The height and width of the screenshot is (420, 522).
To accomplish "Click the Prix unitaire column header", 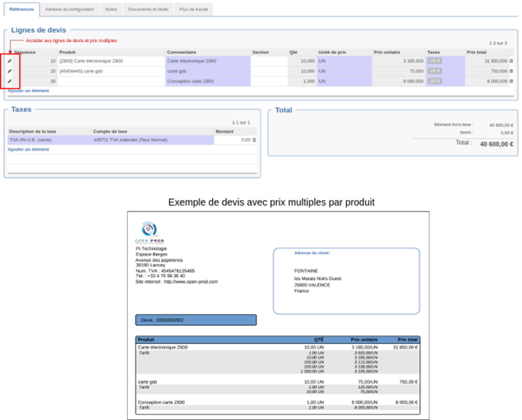I will 387,53.
